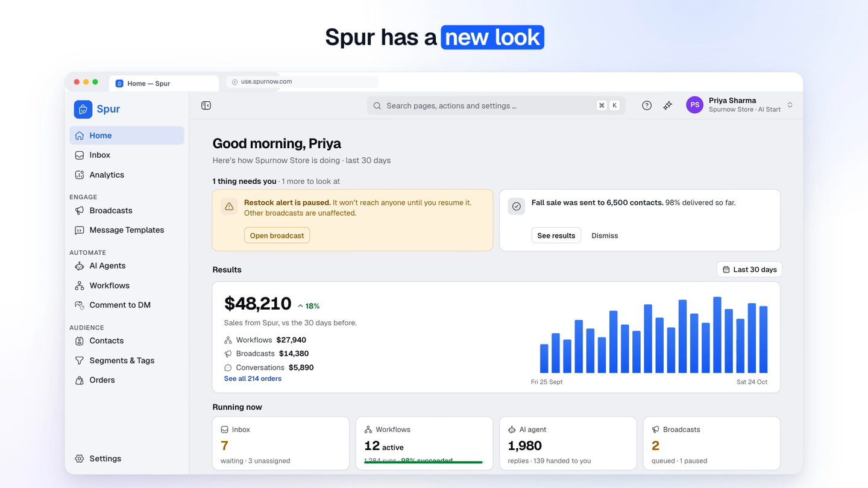The image size is (868, 488).
Task: Click the Good morning, Priya heading
Action: click(x=277, y=143)
